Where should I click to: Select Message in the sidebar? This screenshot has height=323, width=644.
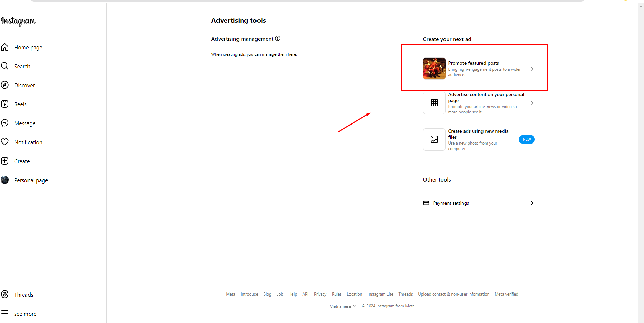[25, 123]
